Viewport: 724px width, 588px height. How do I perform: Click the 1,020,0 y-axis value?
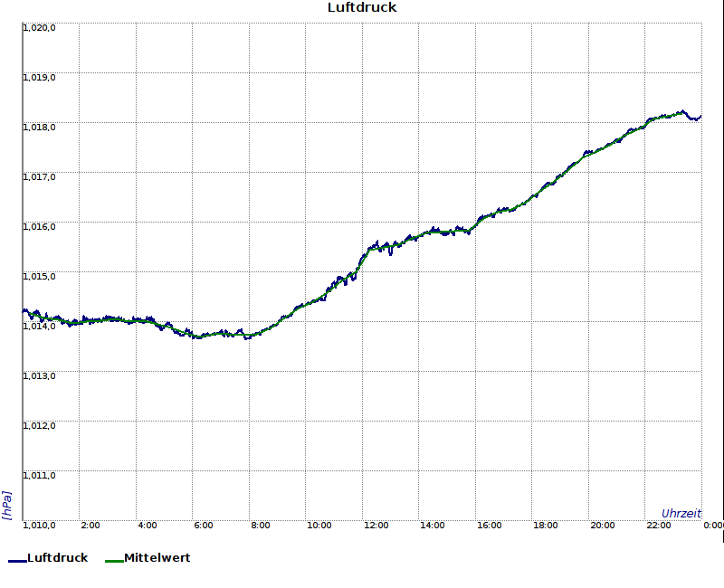click(x=39, y=28)
